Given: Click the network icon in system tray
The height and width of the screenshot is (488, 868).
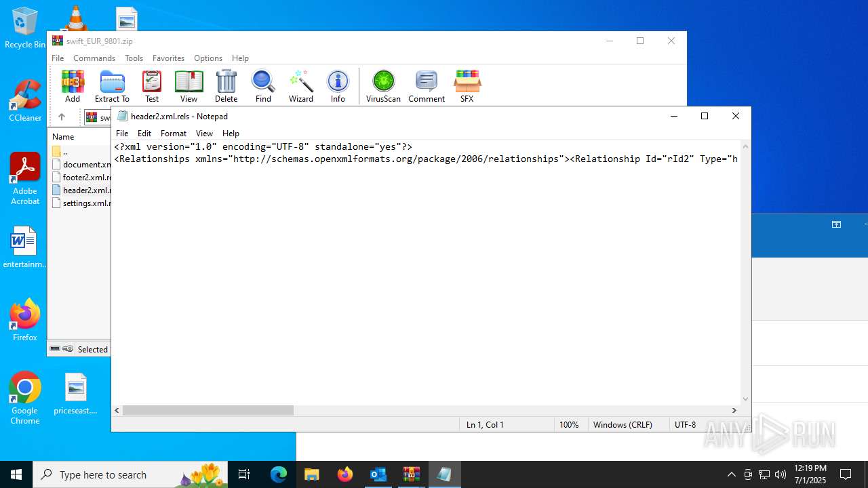Looking at the screenshot, I should (764, 474).
